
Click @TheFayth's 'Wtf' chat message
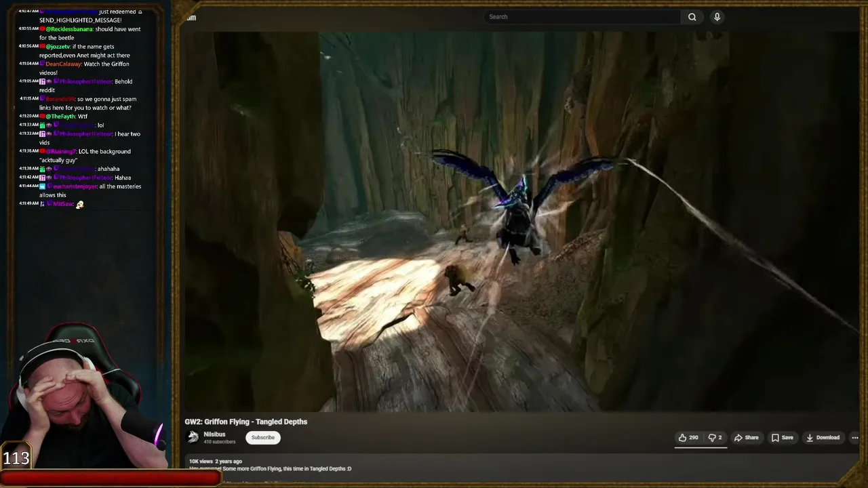[53, 117]
